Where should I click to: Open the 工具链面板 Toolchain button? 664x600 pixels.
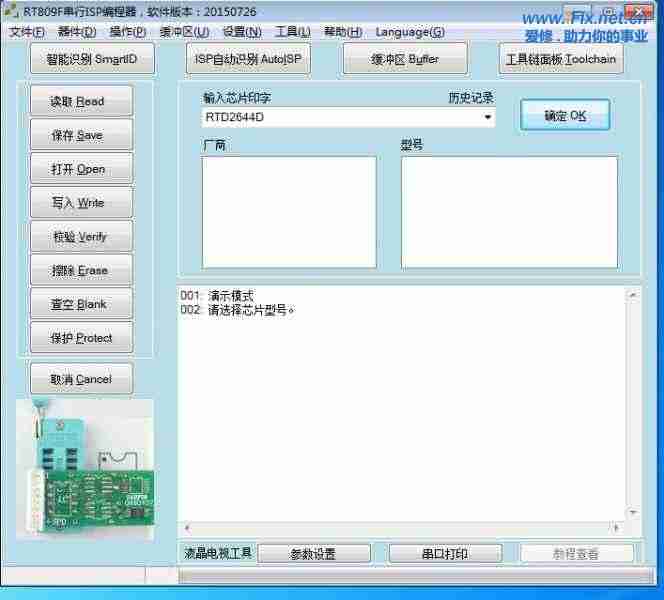click(561, 59)
